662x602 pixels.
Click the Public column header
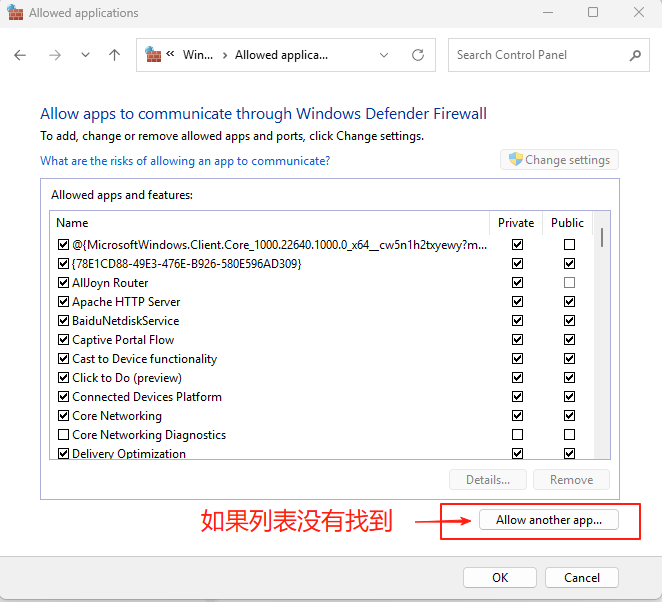tap(567, 223)
